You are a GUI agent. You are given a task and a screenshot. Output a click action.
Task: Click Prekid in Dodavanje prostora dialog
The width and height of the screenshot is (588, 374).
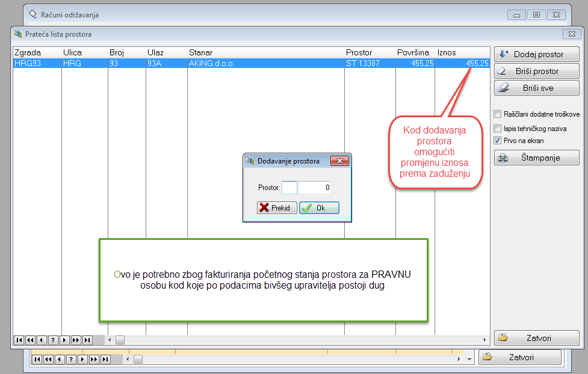pos(277,207)
